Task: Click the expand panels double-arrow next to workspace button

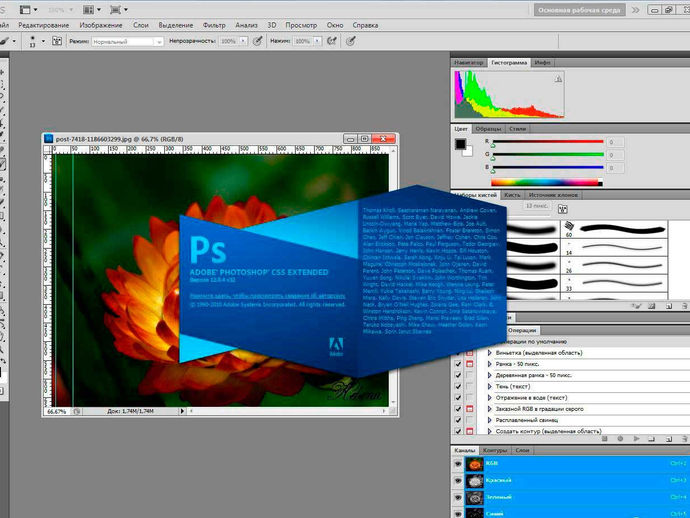Action: [x=635, y=10]
